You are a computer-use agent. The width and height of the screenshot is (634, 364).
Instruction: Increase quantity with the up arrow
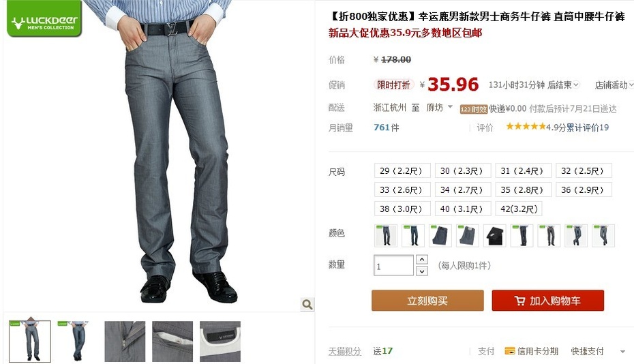(x=422, y=259)
